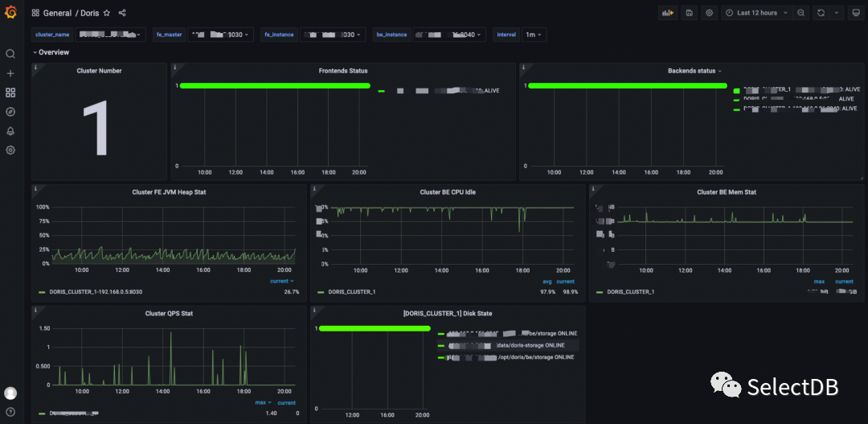
Task: Click the big 1 Cluster Number value
Action: pos(97,130)
